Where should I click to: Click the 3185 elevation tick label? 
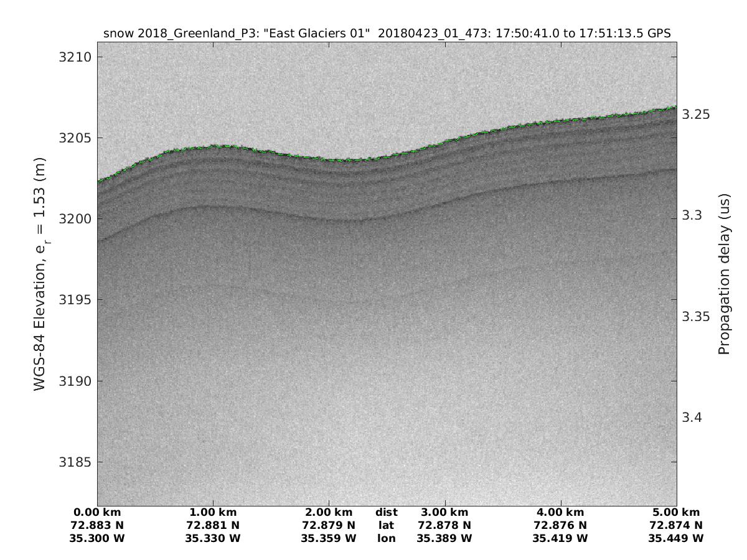(x=75, y=462)
